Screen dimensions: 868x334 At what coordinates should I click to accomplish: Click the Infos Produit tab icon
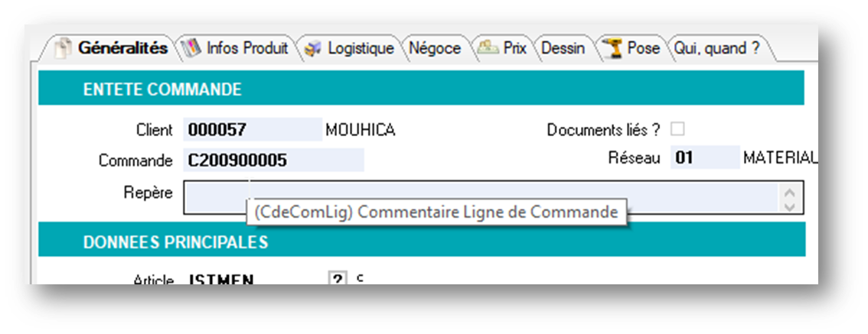[191, 48]
